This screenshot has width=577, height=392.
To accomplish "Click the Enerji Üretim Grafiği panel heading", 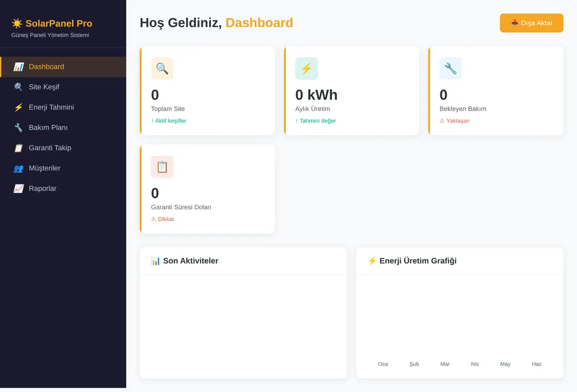I will pos(412,261).
